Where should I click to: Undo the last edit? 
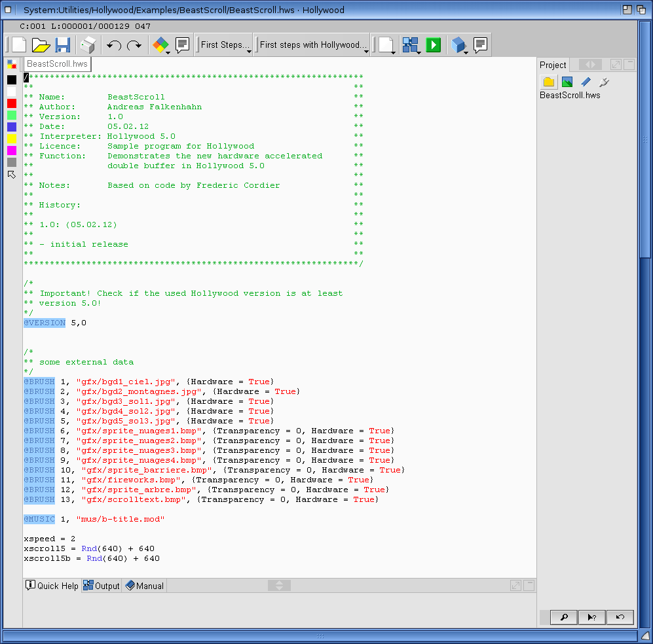pyautogui.click(x=114, y=45)
